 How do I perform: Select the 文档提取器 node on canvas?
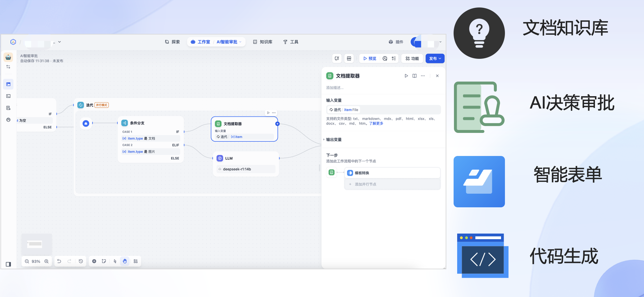tap(244, 129)
